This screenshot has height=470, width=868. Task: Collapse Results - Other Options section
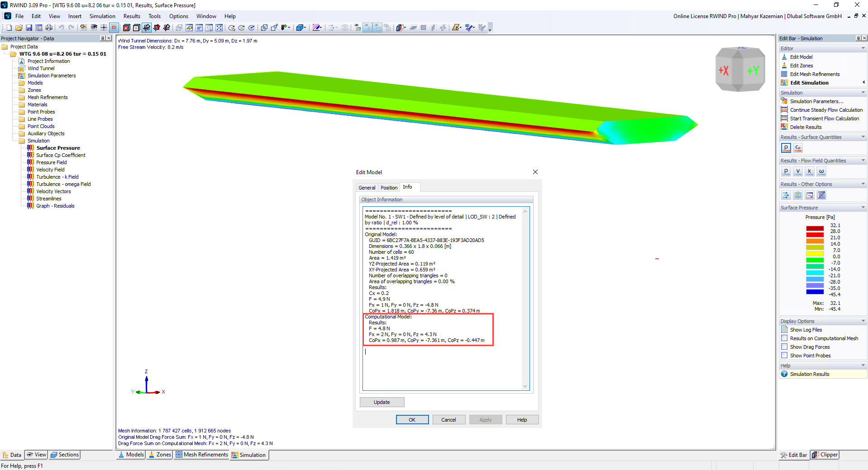click(x=863, y=184)
